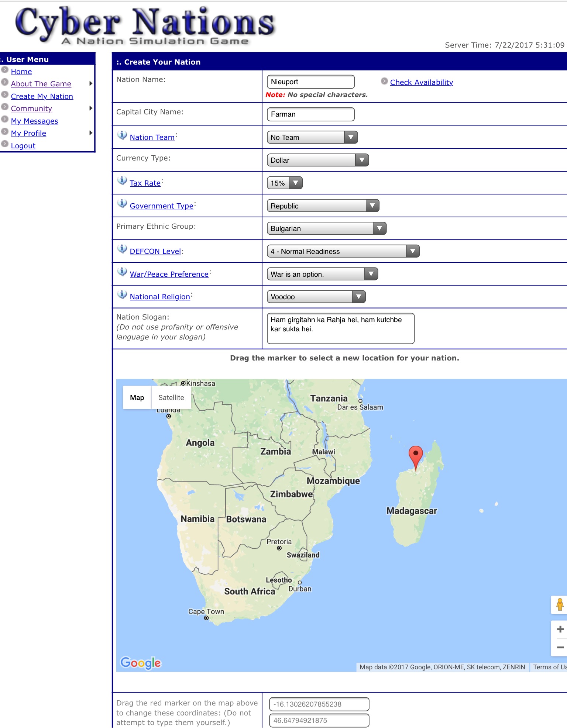
Task: Open the Tax Rate help link
Action: click(x=145, y=183)
